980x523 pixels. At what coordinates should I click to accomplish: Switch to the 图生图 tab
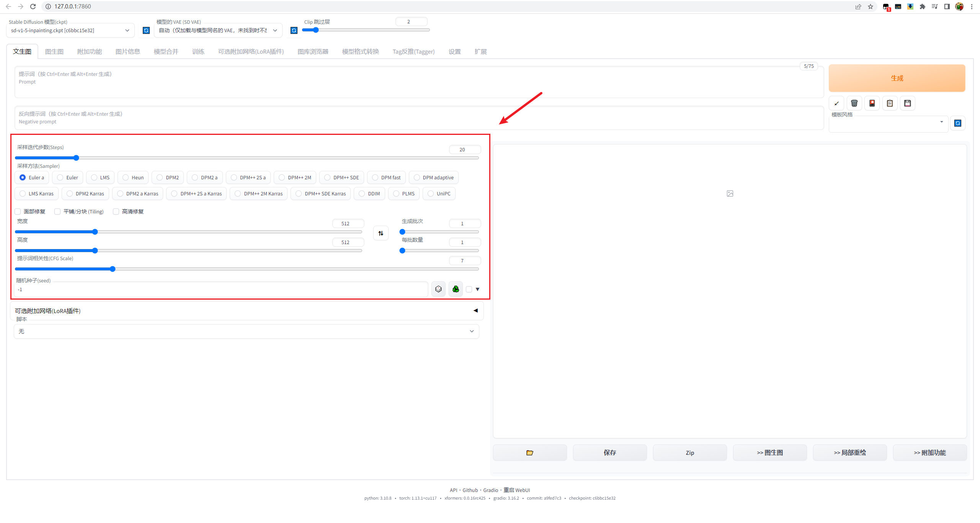pos(54,51)
